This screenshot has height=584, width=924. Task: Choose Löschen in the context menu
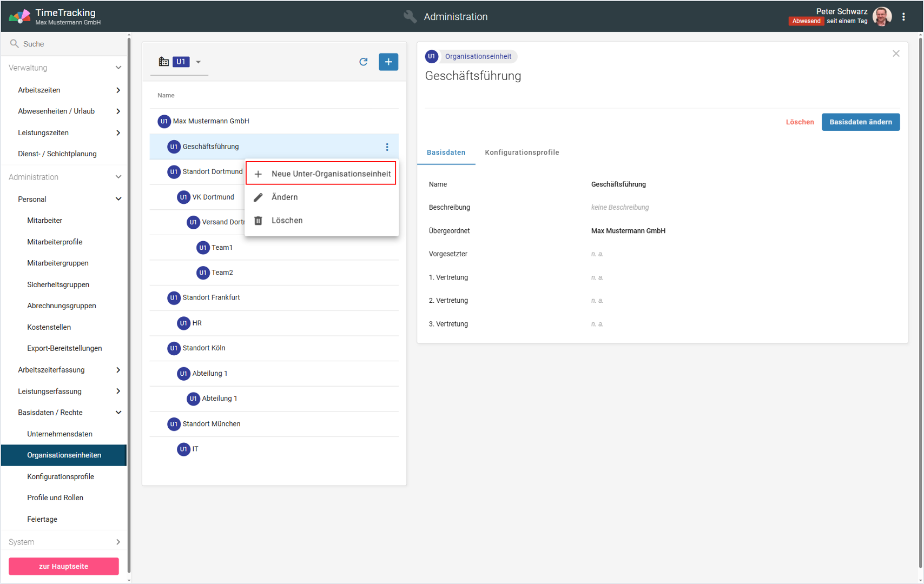[x=287, y=221]
